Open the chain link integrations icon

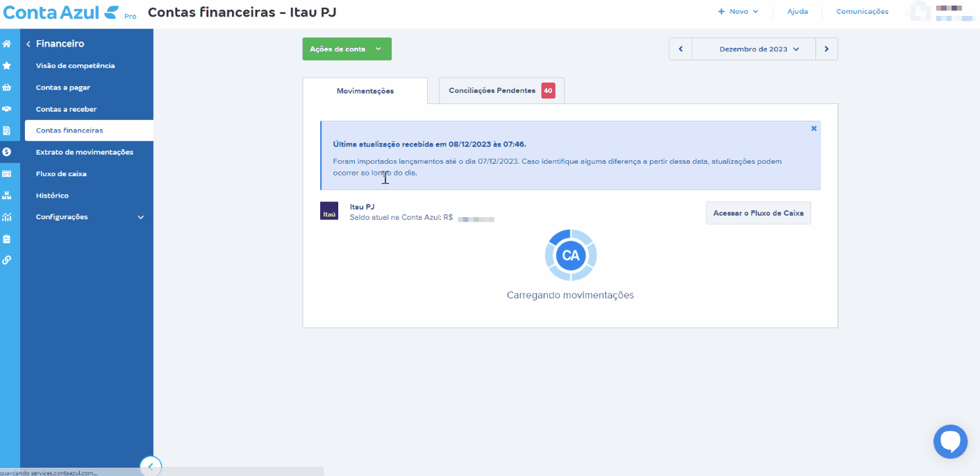pos(6,260)
